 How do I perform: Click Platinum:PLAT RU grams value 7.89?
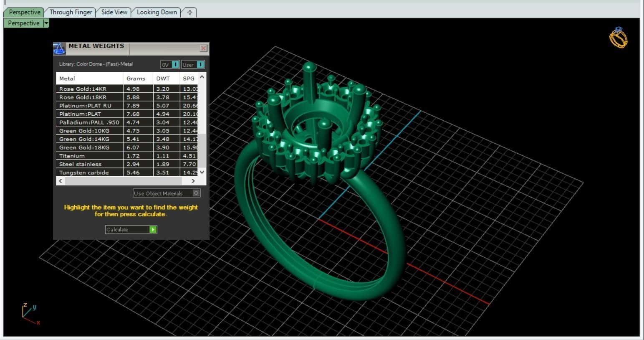[x=133, y=106]
